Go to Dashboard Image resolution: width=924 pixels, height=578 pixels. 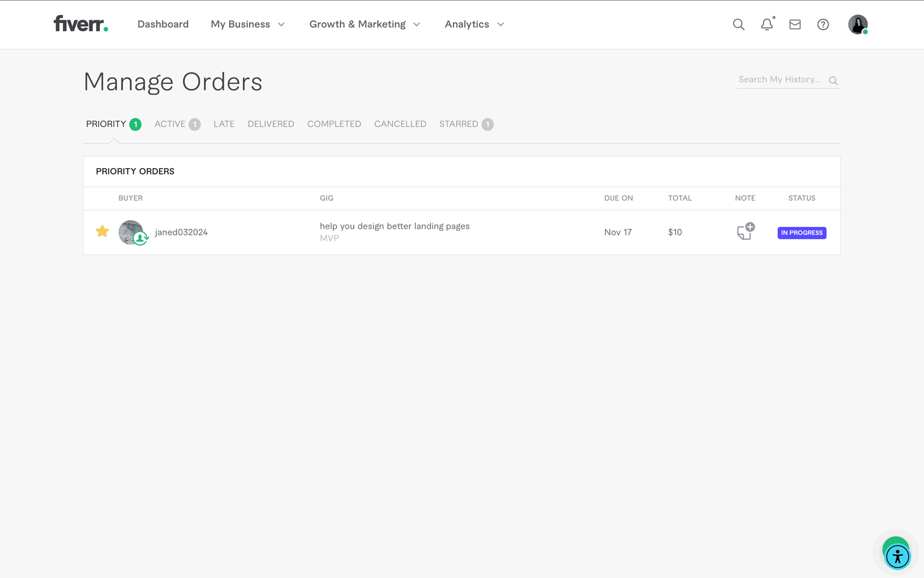pyautogui.click(x=163, y=24)
